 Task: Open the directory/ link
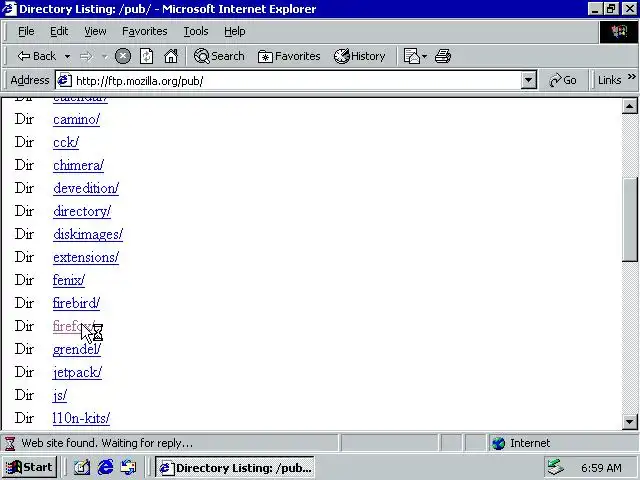(82, 211)
